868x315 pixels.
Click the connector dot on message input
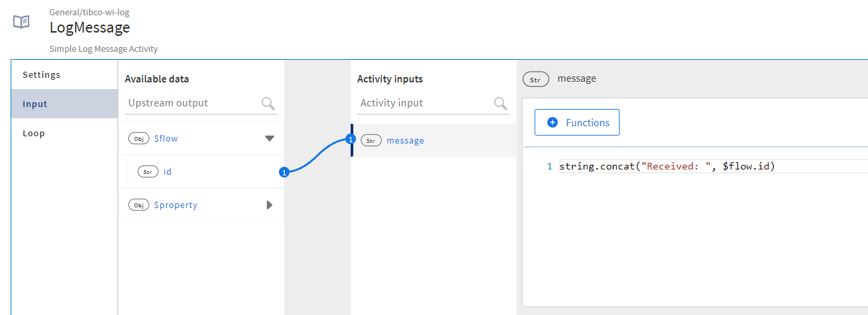point(351,140)
